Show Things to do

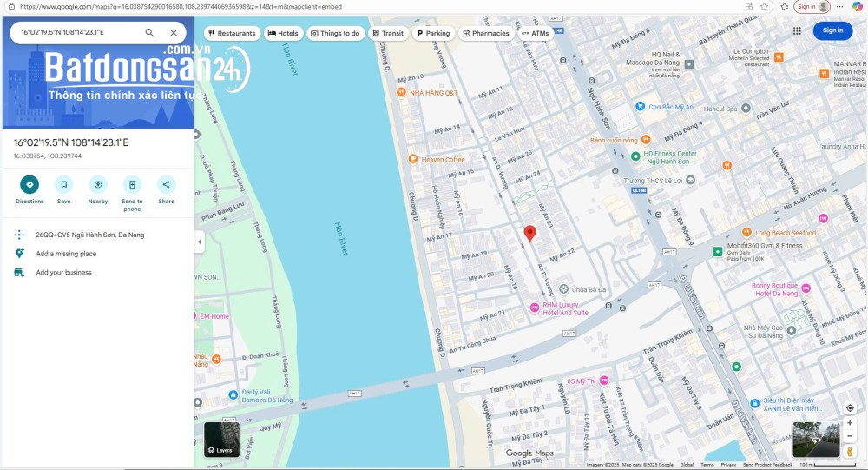click(x=335, y=33)
